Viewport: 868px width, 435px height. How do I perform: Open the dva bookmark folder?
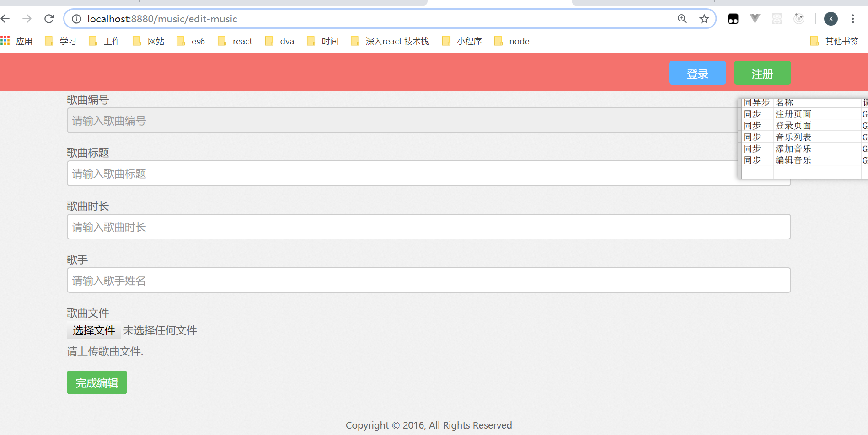279,41
